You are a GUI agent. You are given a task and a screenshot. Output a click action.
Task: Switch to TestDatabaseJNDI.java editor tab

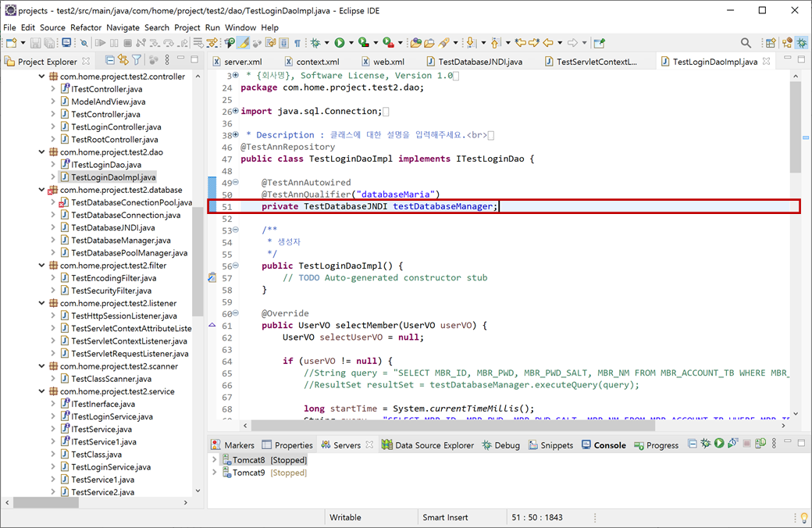tap(475, 62)
